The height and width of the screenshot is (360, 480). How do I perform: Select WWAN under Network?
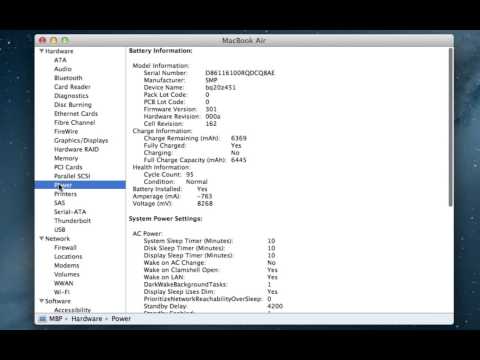pos(63,283)
